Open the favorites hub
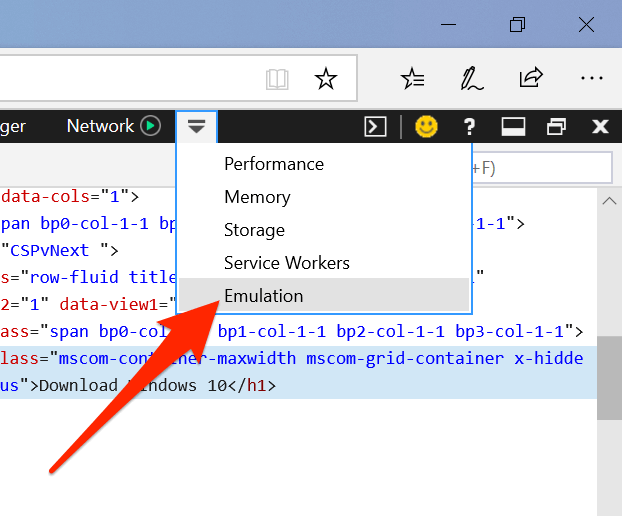 (412, 79)
